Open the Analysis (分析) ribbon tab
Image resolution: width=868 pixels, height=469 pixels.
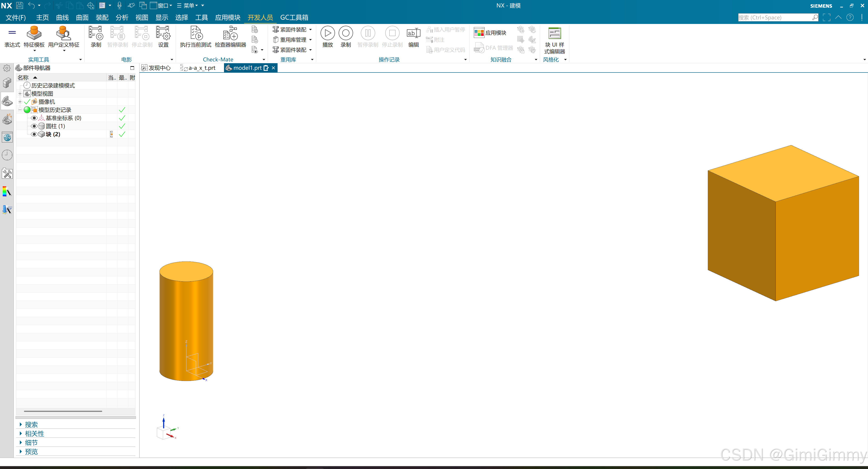click(122, 18)
